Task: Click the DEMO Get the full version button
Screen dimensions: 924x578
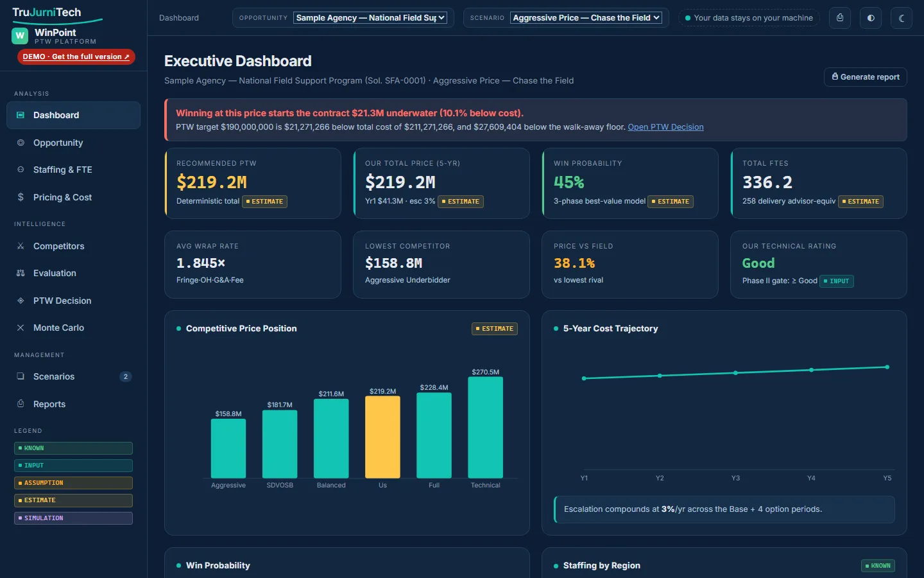Action: tap(76, 57)
